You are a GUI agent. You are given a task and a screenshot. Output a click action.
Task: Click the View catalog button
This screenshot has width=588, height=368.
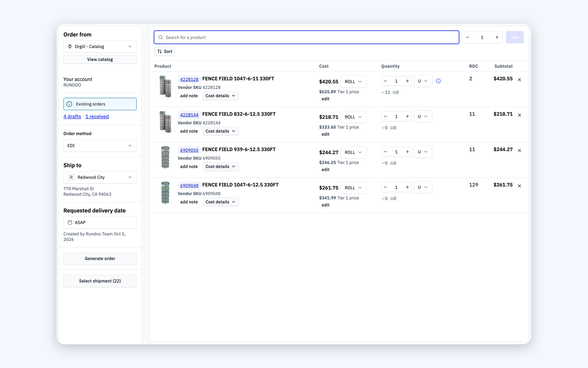pyautogui.click(x=100, y=60)
